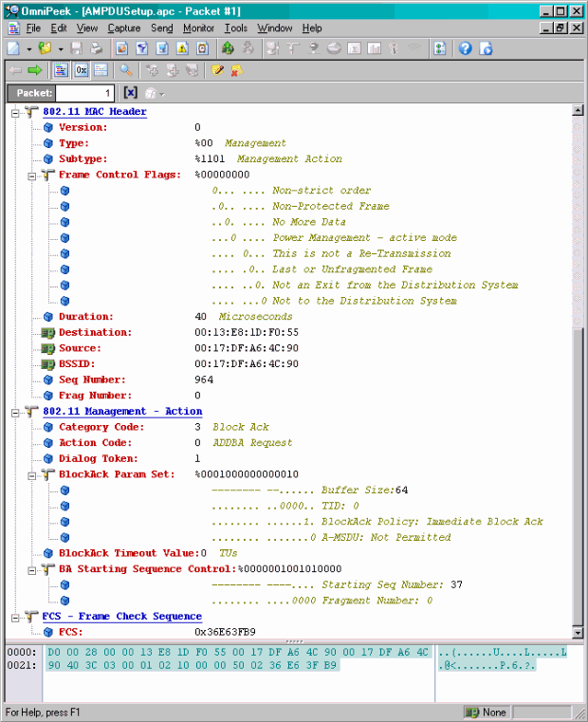Click the yellow warning alarms toolbar icon

(182, 48)
